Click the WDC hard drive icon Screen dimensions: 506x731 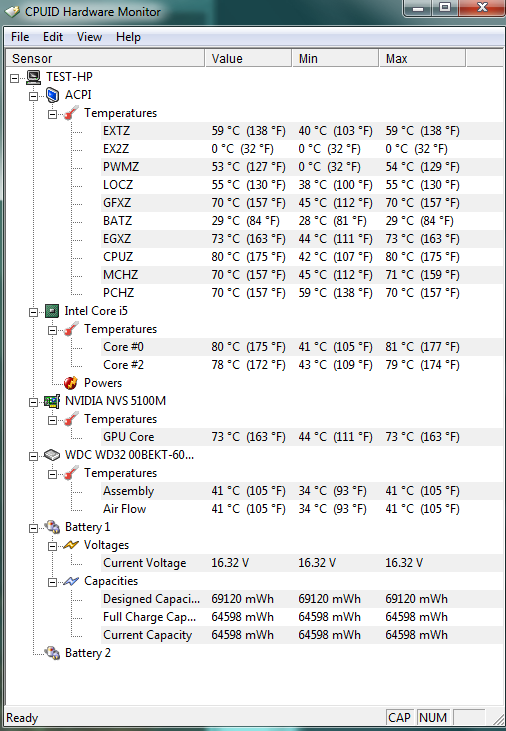tap(52, 455)
